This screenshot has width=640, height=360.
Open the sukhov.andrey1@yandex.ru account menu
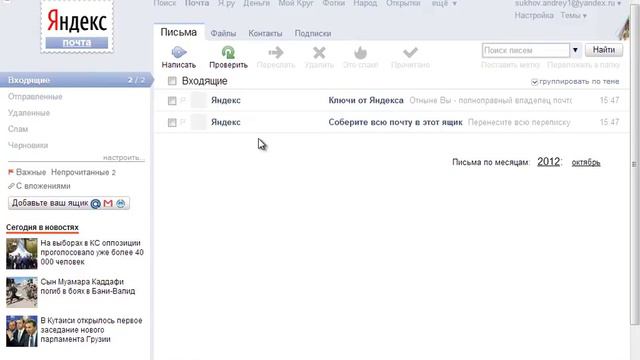[x=568, y=3]
